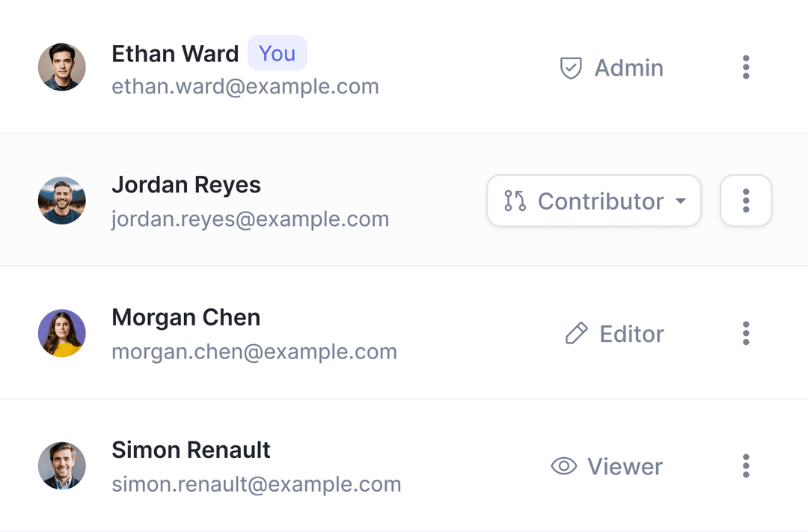
Task: Click Ethan Ward's avatar photo
Action: coord(62,67)
